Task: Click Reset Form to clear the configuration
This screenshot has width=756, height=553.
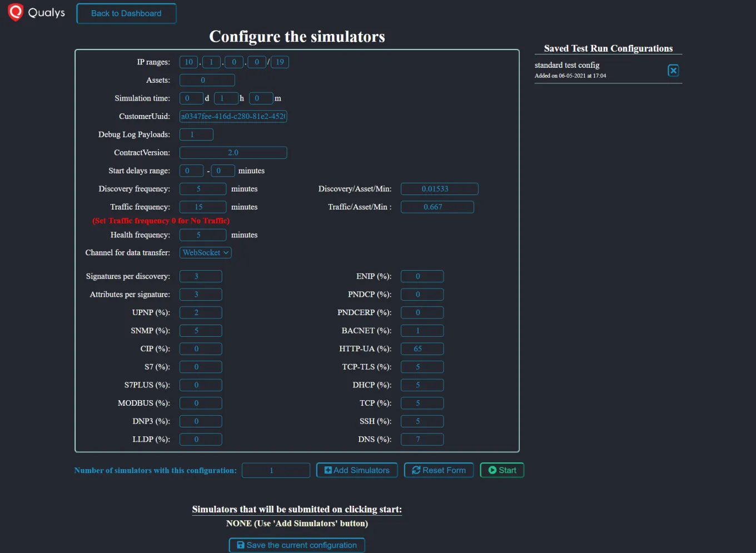Action: point(439,470)
